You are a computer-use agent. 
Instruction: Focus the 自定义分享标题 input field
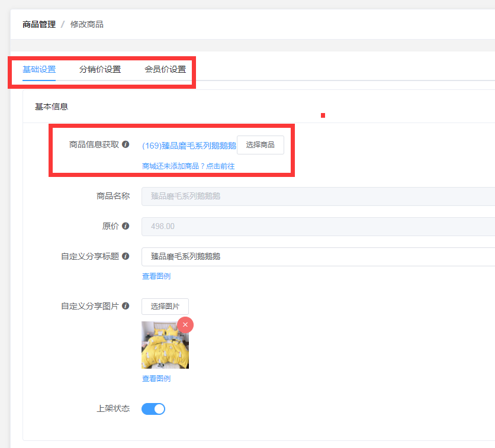(318, 256)
